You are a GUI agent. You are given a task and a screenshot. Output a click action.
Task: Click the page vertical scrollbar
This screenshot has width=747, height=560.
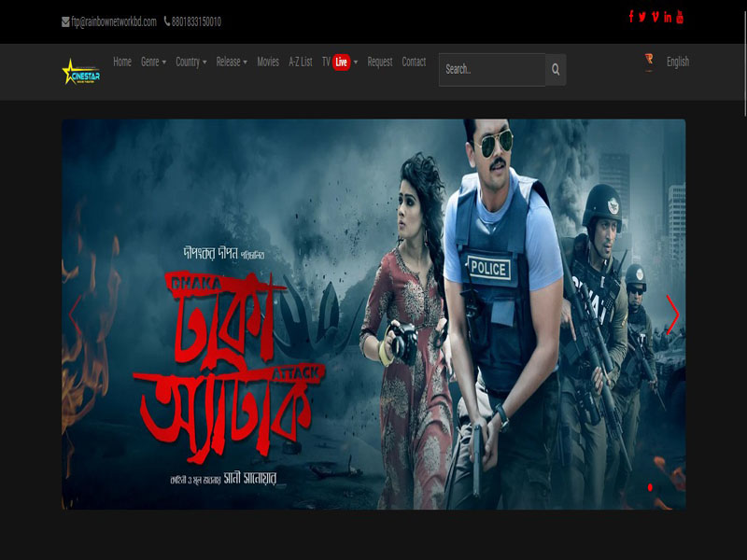744,62
